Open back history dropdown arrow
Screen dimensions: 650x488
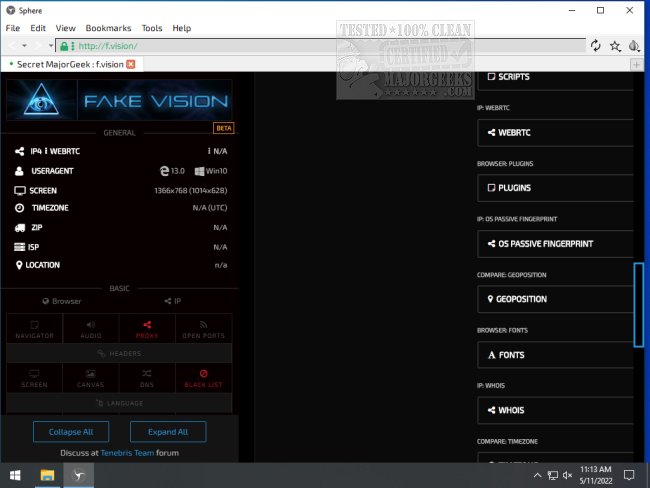[24, 46]
